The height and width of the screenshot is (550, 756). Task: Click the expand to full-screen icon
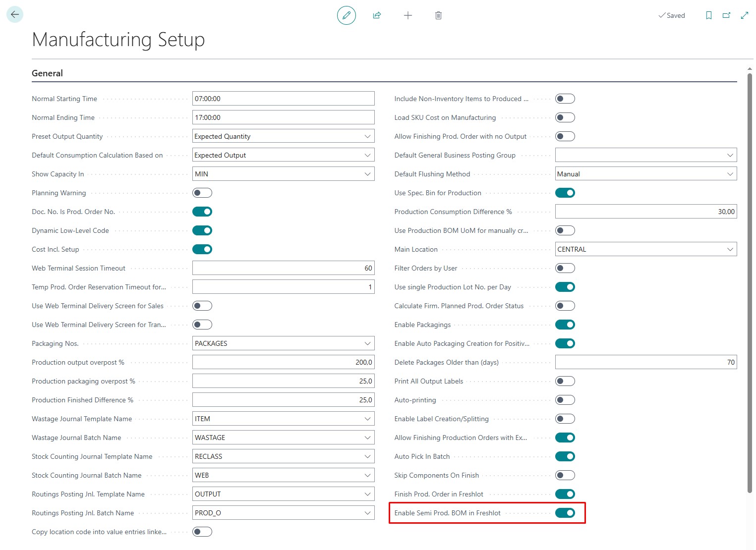coord(745,15)
